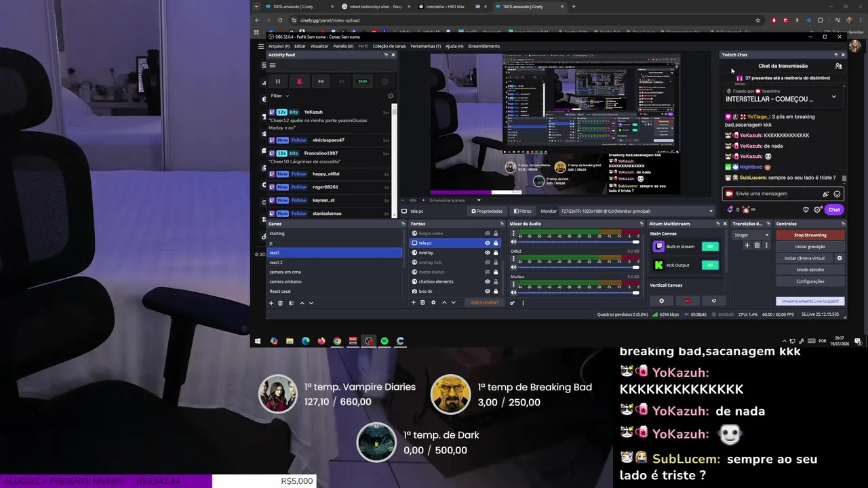Click Iniciar câmera virtual button

coord(804,258)
